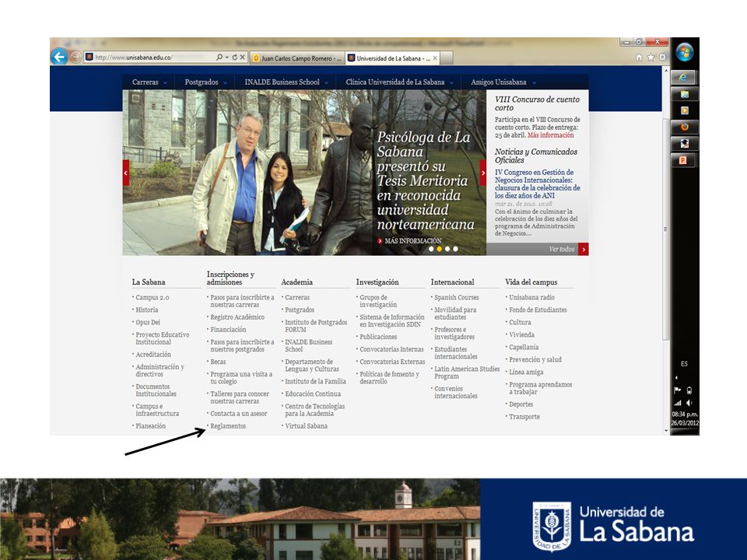The width and height of the screenshot is (747, 560).
Task: Click the MÁS INFORMACIÓN link on the banner
Action: click(413, 241)
